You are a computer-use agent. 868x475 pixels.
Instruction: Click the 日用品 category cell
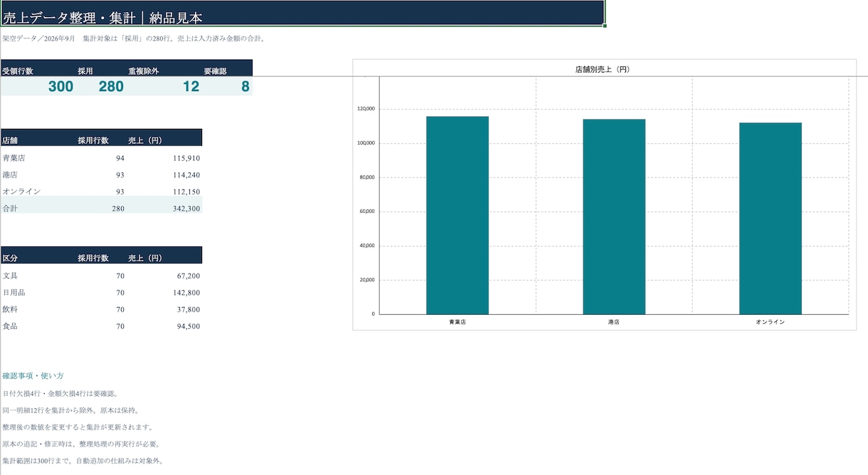(x=14, y=293)
